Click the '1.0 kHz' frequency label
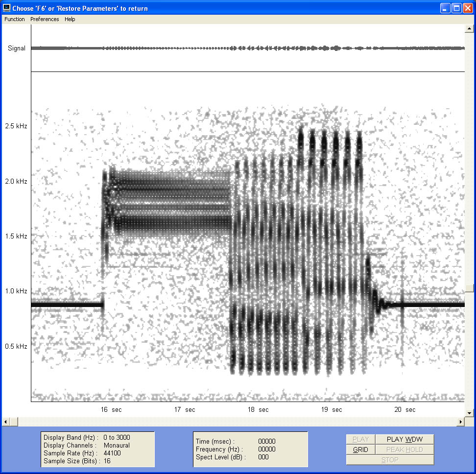Image resolution: width=476 pixels, height=474 pixels. pos(16,291)
